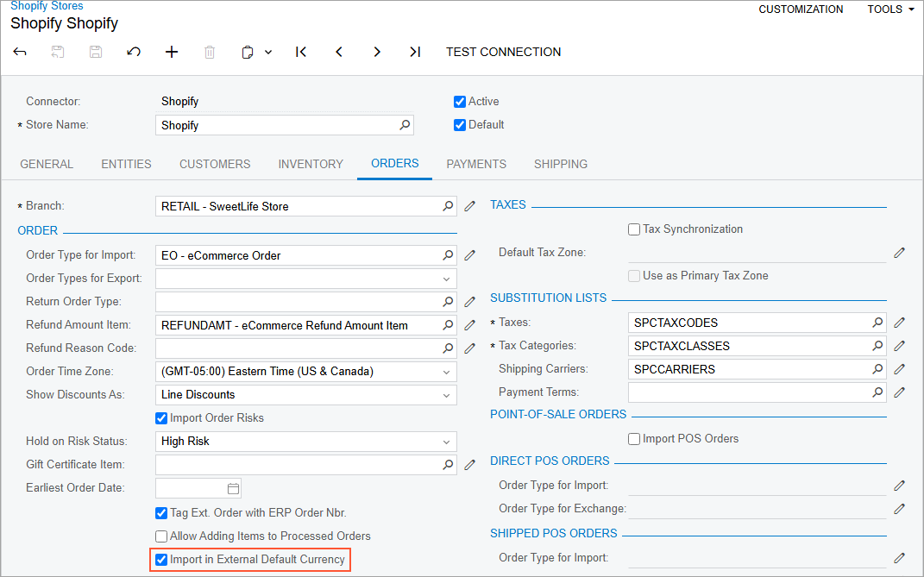Screen dimensions: 924x577
Task: Jump to the first record
Action: point(301,52)
